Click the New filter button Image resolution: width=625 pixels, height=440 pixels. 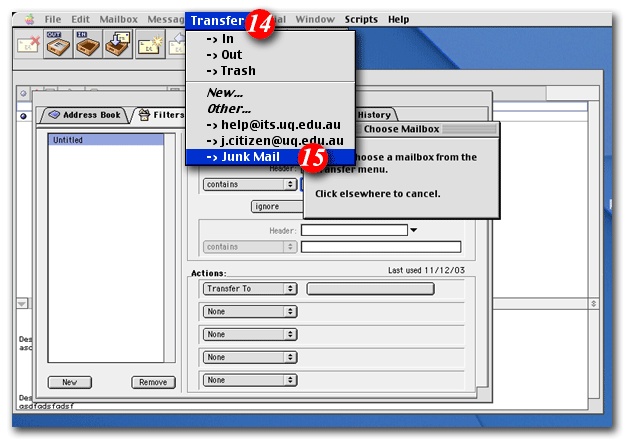pyautogui.click(x=70, y=382)
